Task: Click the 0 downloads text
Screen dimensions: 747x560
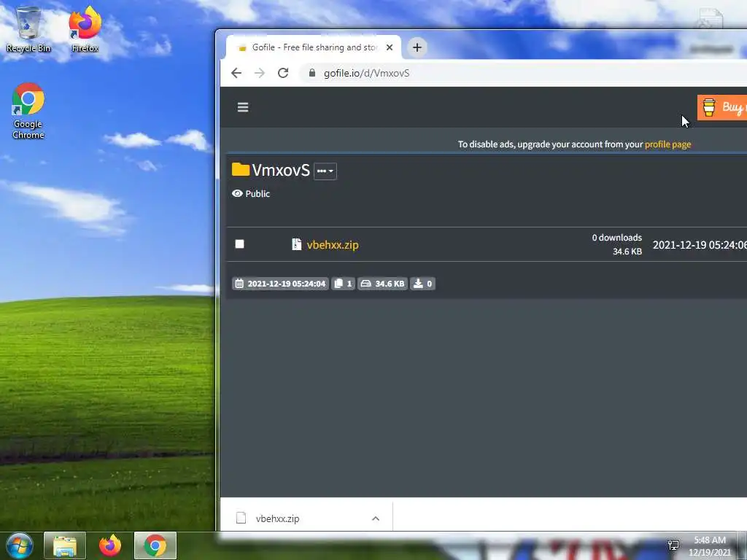Action: (x=617, y=238)
